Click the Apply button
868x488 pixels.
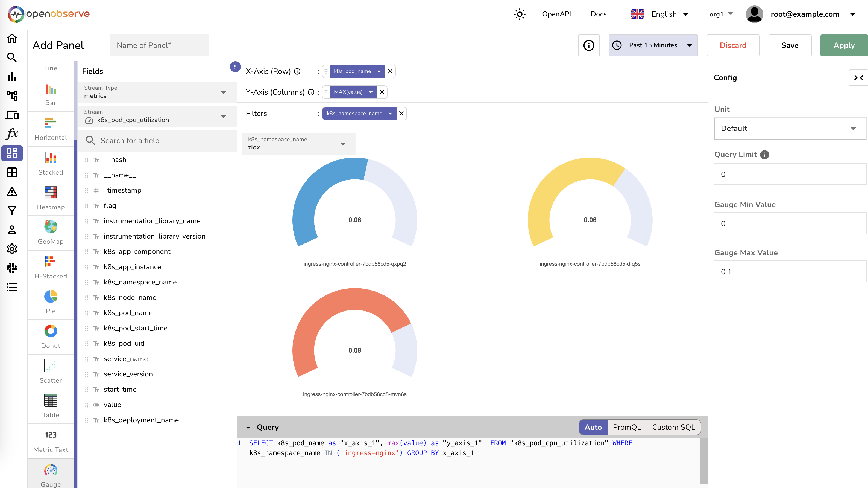click(x=844, y=45)
